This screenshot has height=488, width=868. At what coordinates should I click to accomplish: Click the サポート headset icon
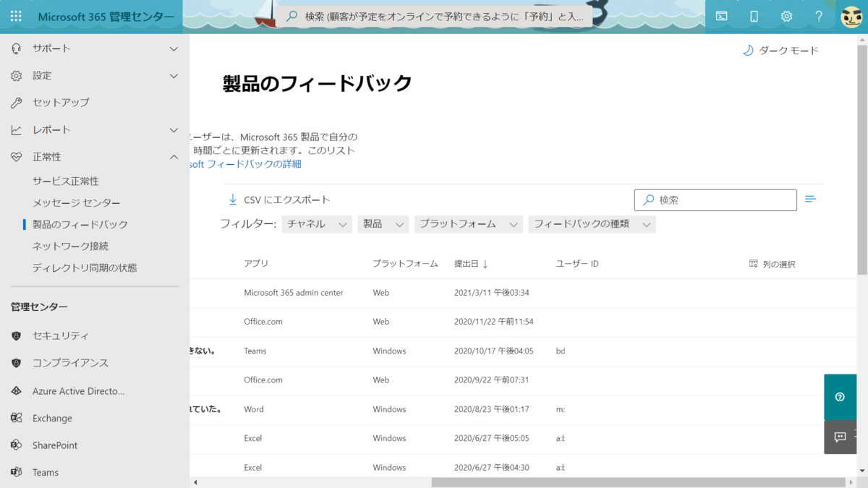click(x=16, y=48)
